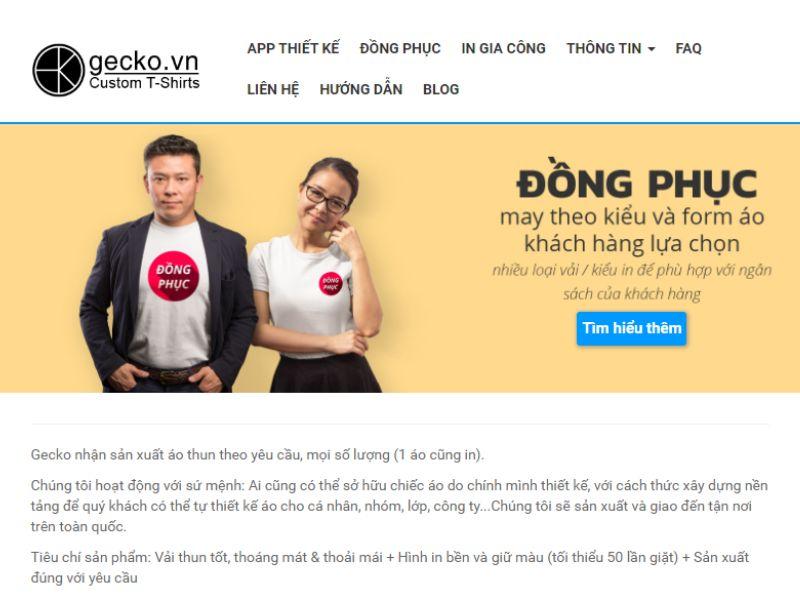Open the HƯỚNG DẪN guide page

click(361, 89)
